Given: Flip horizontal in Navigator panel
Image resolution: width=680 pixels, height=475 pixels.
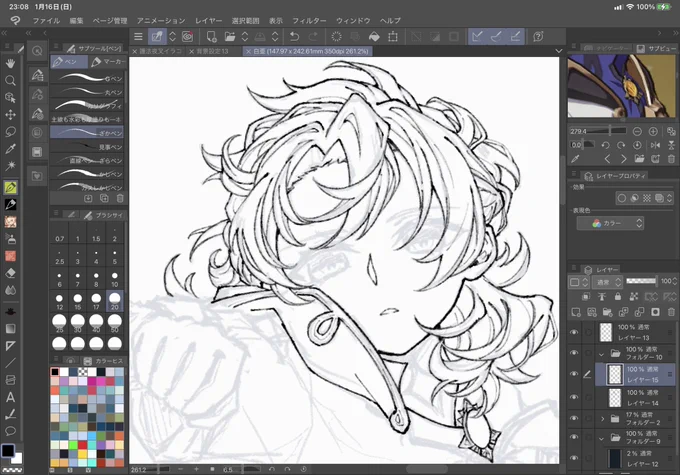Looking at the screenshot, I should point(655,145).
